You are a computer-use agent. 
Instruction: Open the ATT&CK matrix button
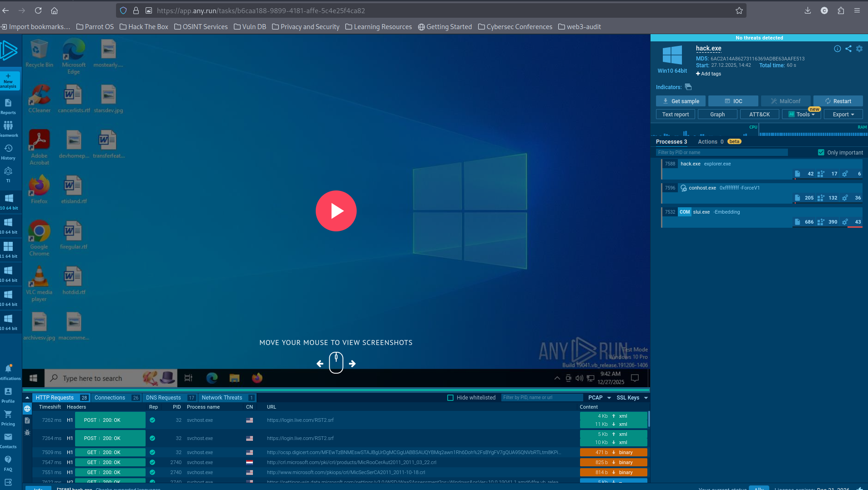click(x=759, y=115)
